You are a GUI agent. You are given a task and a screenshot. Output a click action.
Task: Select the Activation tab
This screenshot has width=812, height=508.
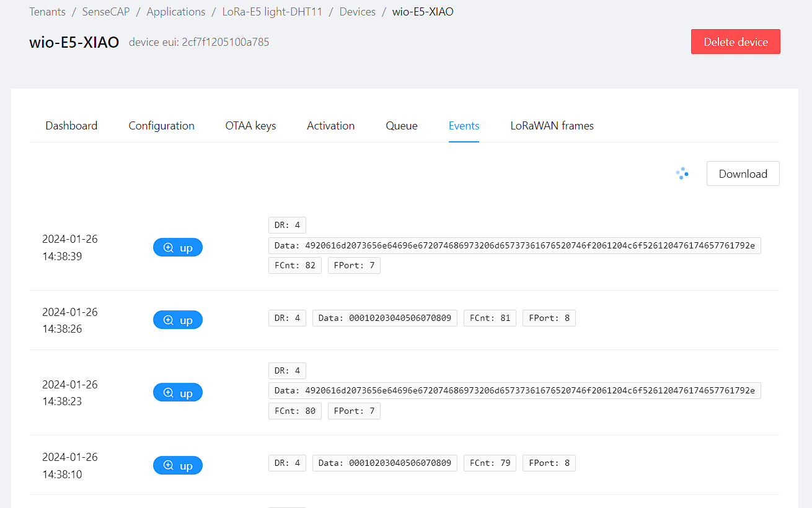tap(331, 126)
